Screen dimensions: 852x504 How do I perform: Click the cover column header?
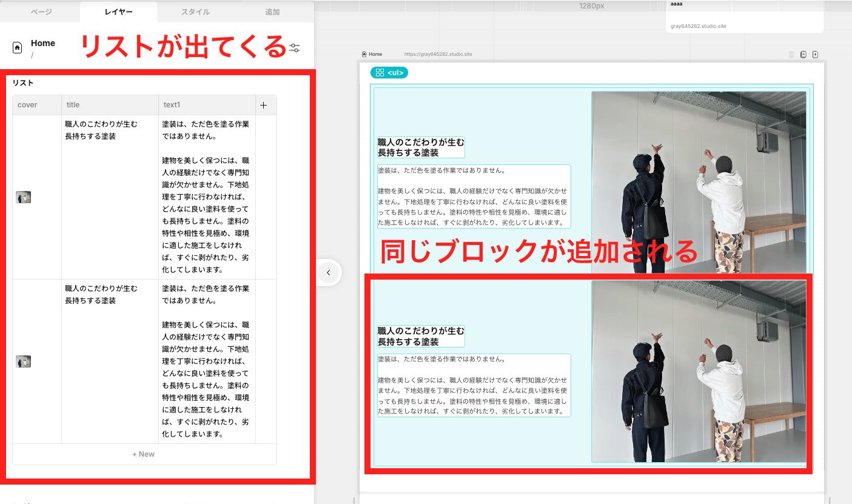click(27, 104)
